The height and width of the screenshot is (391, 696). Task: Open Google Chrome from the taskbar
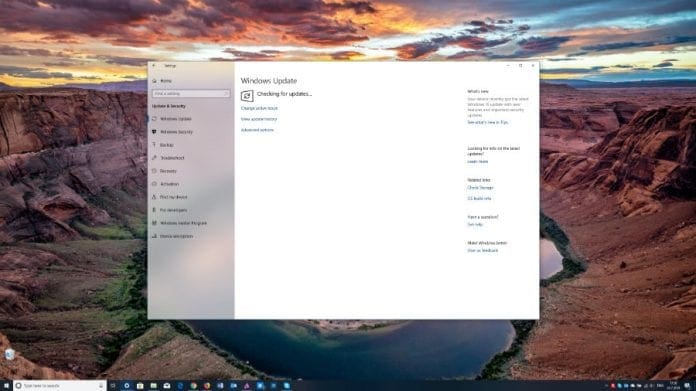point(194,386)
